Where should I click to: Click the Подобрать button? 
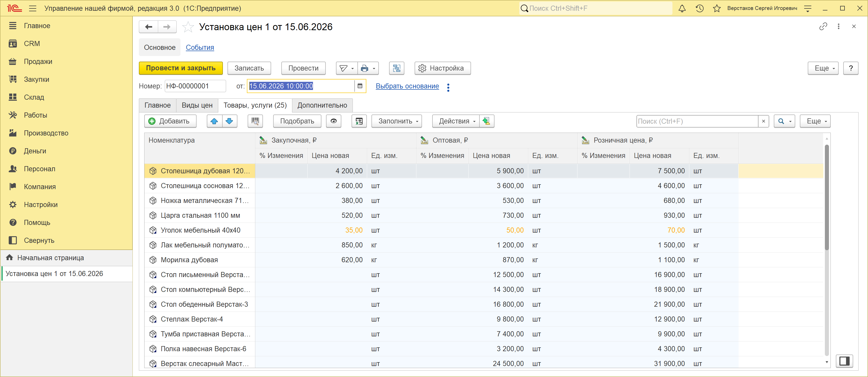pos(297,121)
